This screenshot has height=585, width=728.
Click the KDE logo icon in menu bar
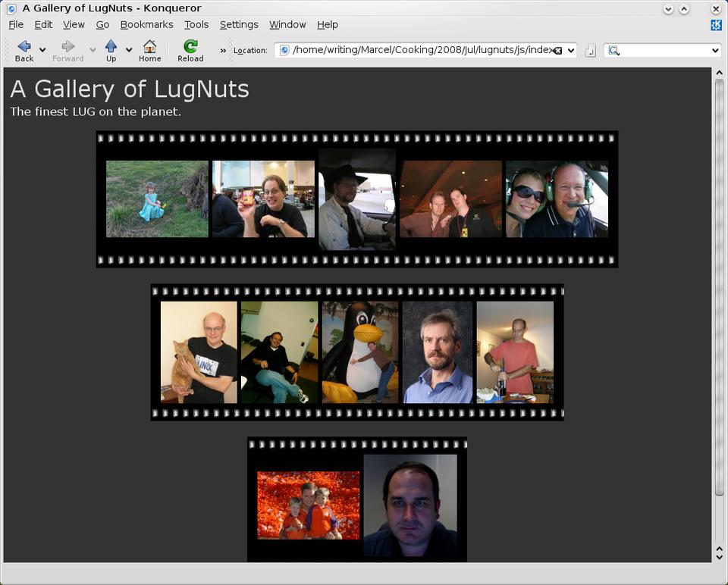tap(716, 25)
